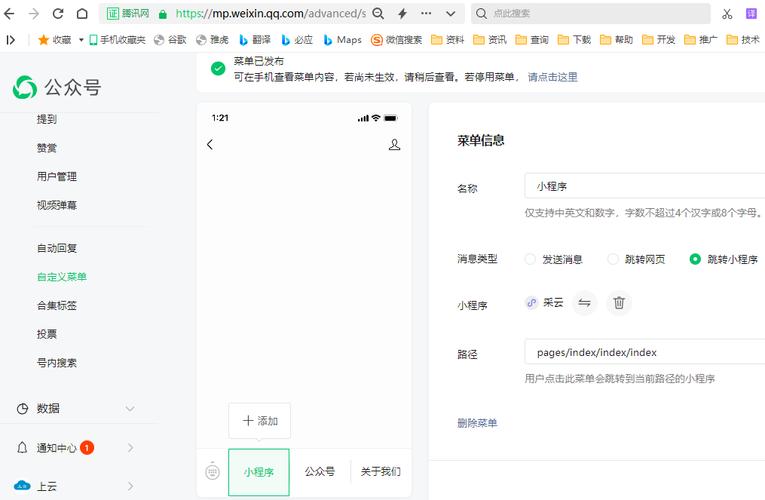Expand the 通知中心 section arrow

tap(130, 448)
